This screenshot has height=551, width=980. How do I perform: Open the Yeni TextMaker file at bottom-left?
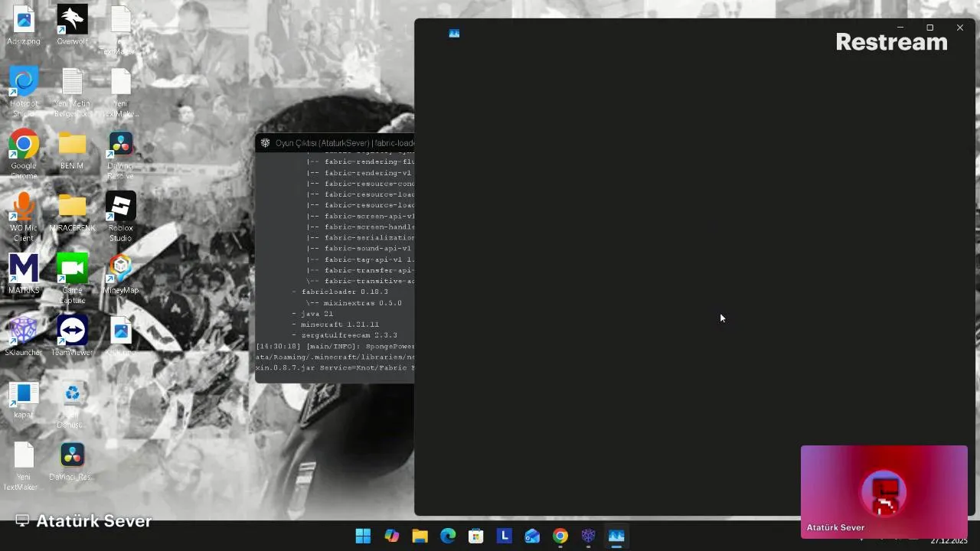pyautogui.click(x=24, y=466)
